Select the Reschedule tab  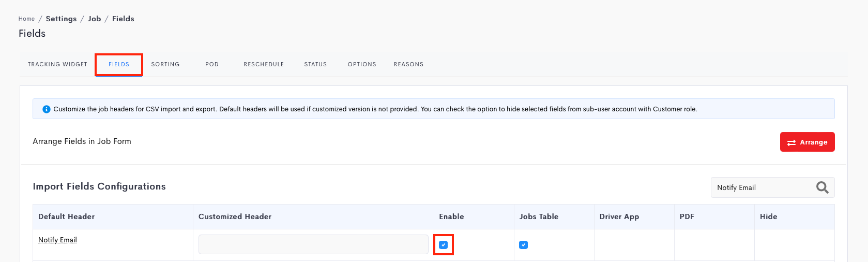[x=264, y=64]
